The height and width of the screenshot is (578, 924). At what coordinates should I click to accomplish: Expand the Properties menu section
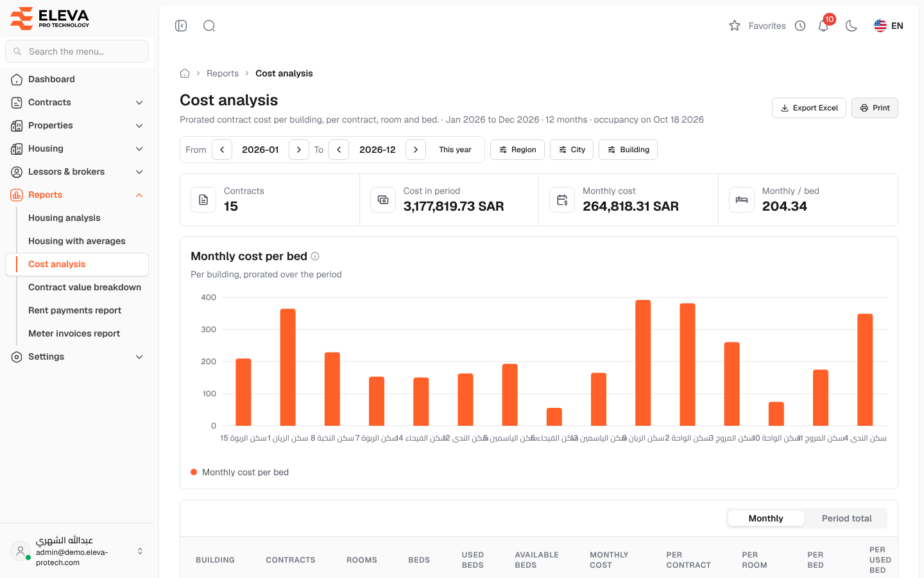[77, 125]
